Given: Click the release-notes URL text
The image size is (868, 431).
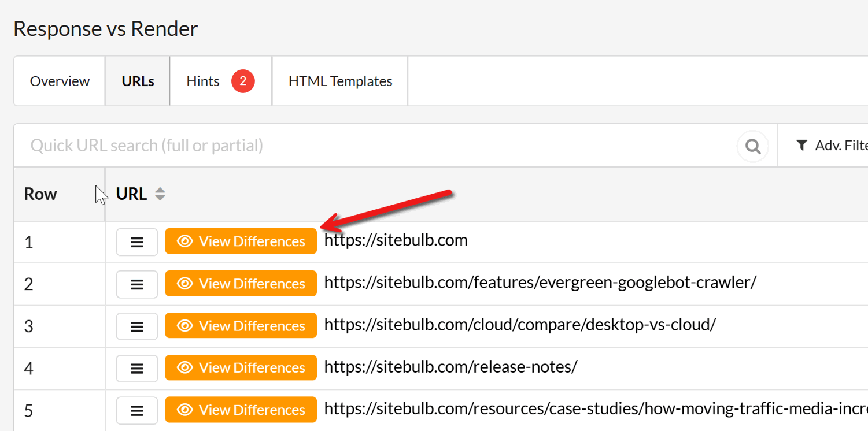Looking at the screenshot, I should [450, 367].
